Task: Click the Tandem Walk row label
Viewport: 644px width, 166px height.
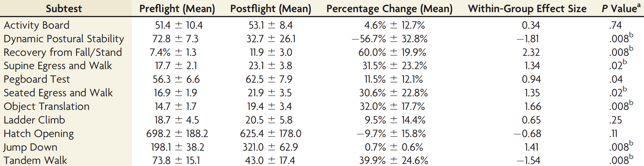Action: click(x=35, y=160)
